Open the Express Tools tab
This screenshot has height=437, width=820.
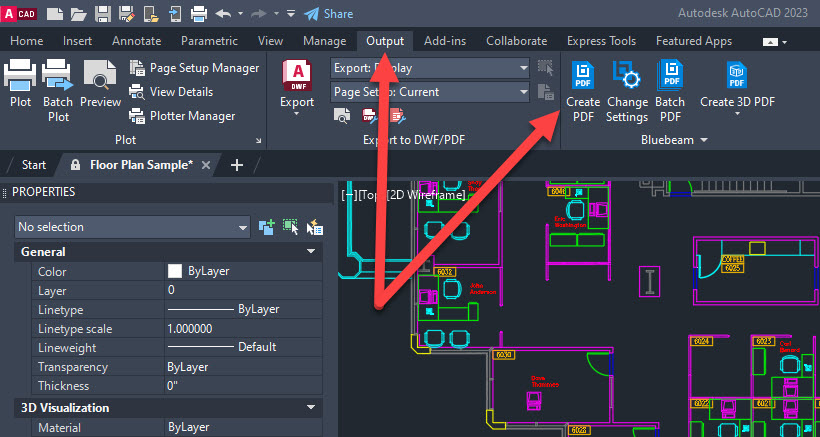tap(601, 41)
